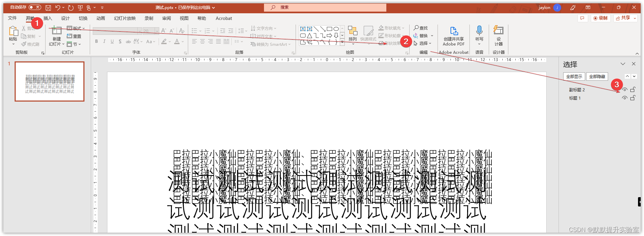Undo the last action

58,8
